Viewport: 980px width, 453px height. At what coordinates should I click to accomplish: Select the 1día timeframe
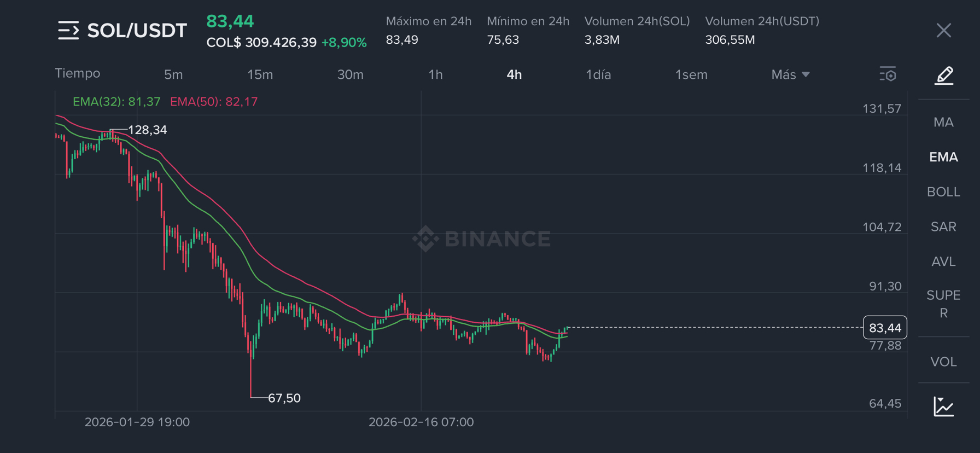pos(598,74)
